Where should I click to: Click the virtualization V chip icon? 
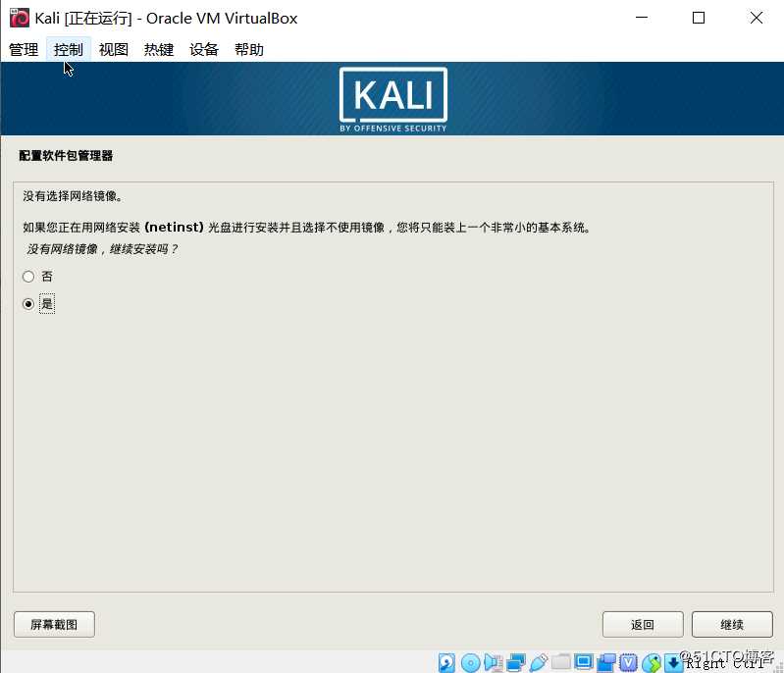629,663
